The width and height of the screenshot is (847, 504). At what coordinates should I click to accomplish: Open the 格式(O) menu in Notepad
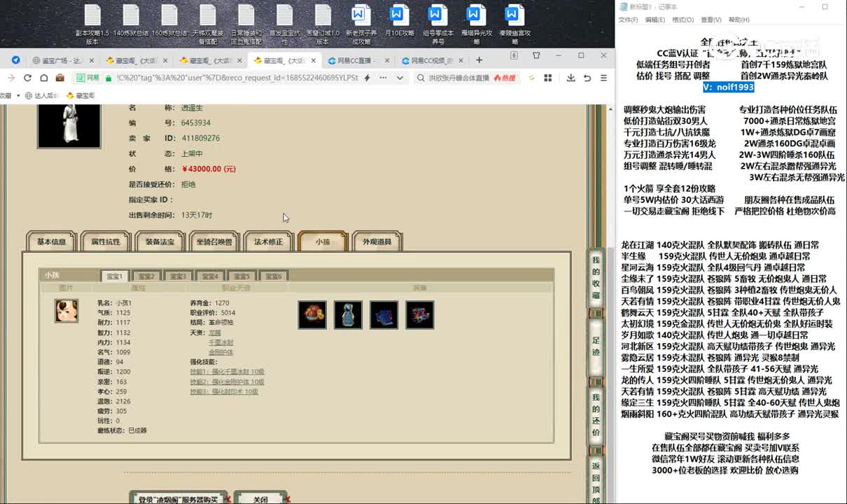[682, 20]
